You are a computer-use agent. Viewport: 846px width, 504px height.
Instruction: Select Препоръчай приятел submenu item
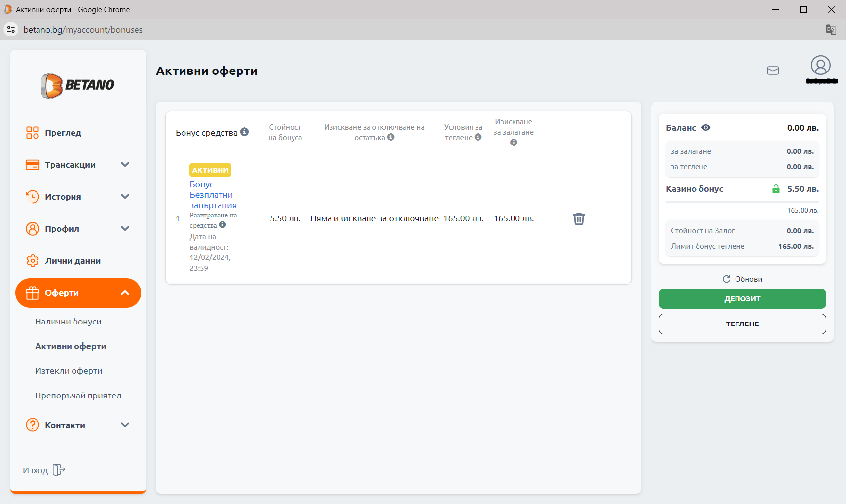pos(78,396)
